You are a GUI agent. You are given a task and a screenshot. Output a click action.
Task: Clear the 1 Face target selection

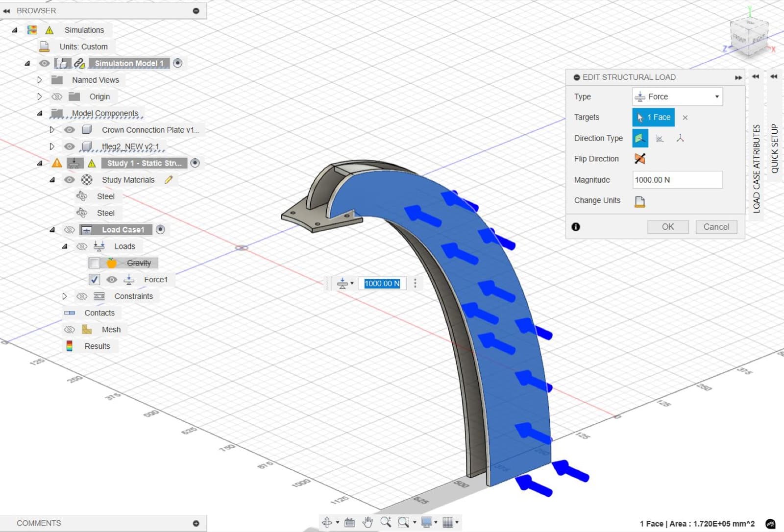tap(685, 118)
